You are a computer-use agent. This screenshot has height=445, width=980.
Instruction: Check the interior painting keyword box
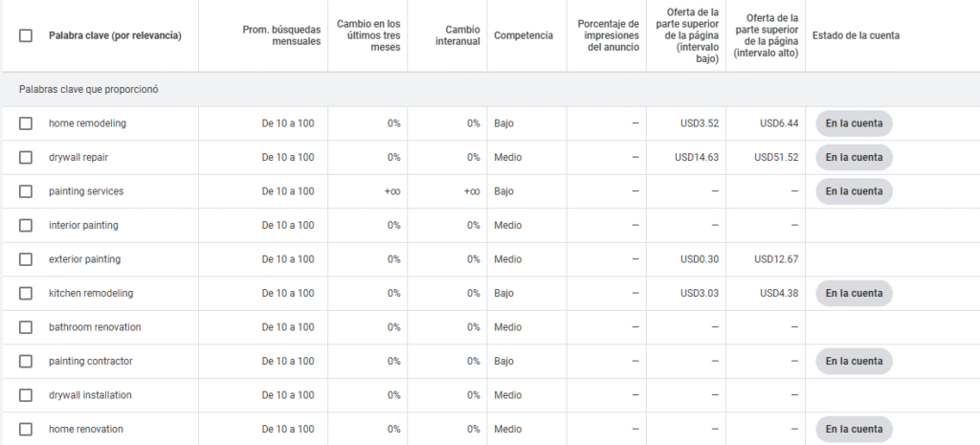click(x=26, y=225)
